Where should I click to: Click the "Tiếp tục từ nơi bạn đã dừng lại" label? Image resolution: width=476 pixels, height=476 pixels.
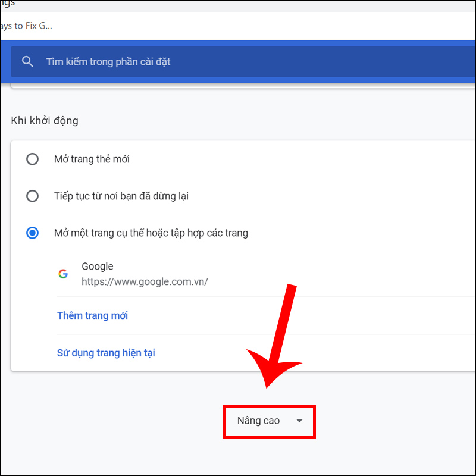point(121,196)
